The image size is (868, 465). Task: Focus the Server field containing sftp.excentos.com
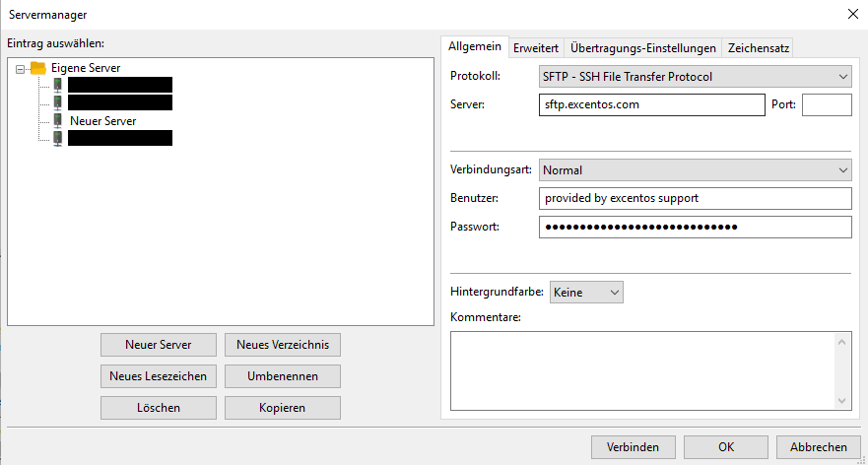tap(651, 104)
